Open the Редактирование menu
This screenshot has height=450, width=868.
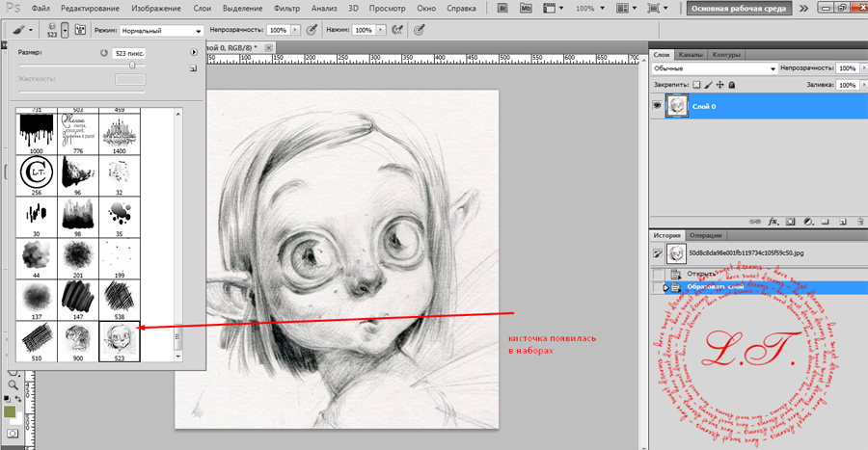click(90, 9)
